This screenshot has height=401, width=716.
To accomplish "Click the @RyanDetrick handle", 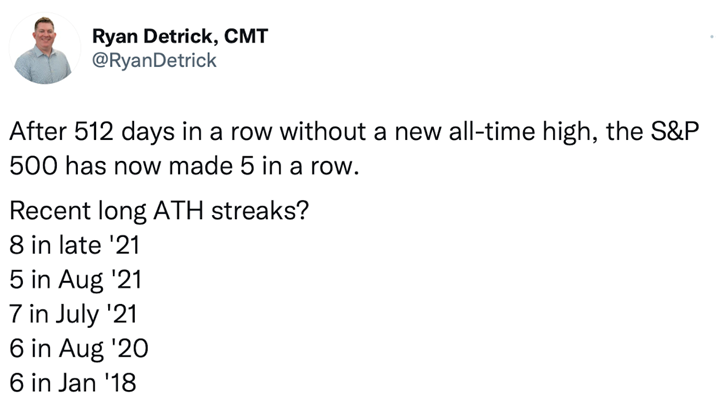I will click(154, 61).
